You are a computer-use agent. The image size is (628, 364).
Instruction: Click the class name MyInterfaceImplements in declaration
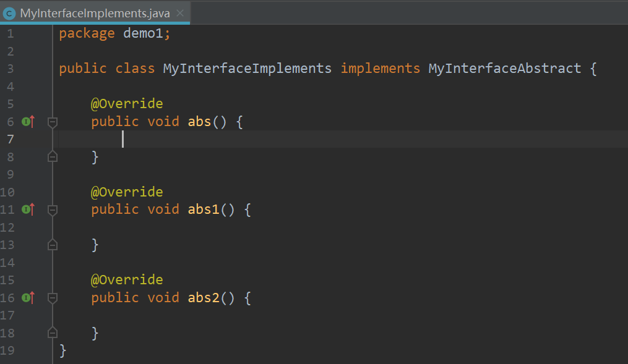point(247,69)
